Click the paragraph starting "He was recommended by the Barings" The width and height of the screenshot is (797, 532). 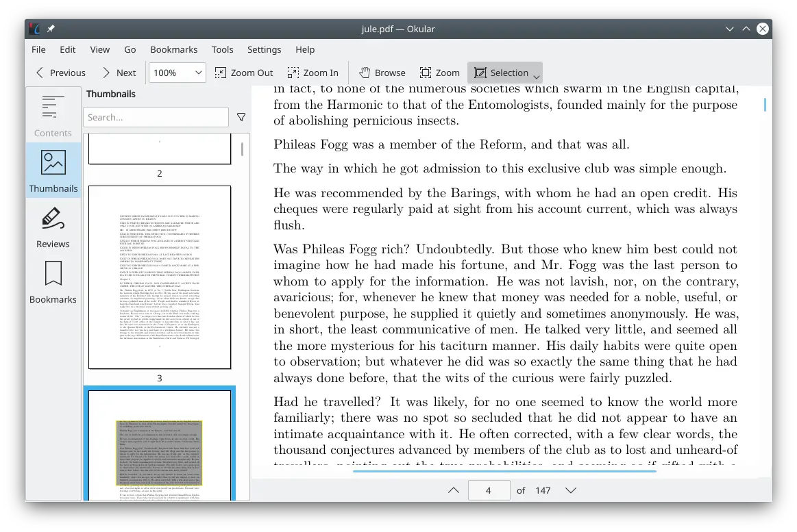[506, 209]
